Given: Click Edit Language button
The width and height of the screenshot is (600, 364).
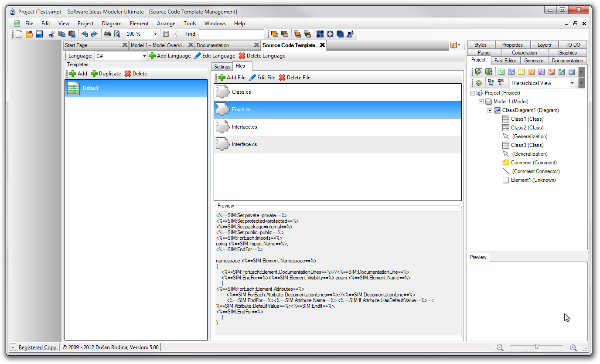Looking at the screenshot, I should coord(215,56).
